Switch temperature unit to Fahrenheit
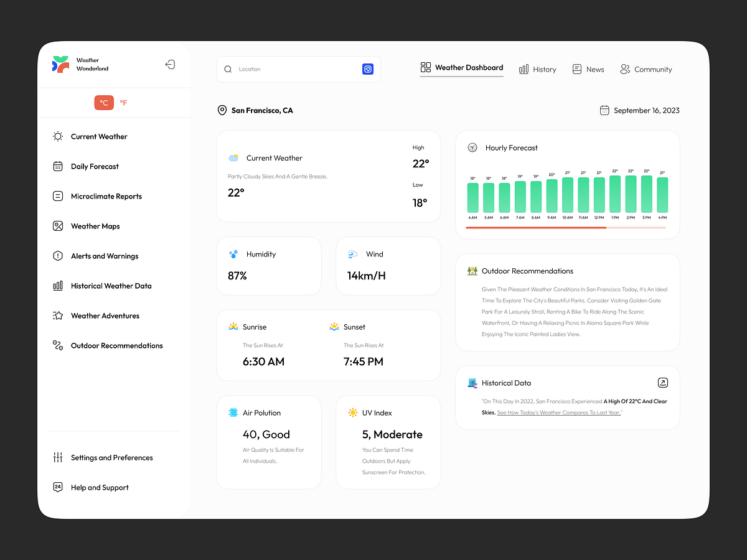Image resolution: width=747 pixels, height=560 pixels. tap(123, 103)
